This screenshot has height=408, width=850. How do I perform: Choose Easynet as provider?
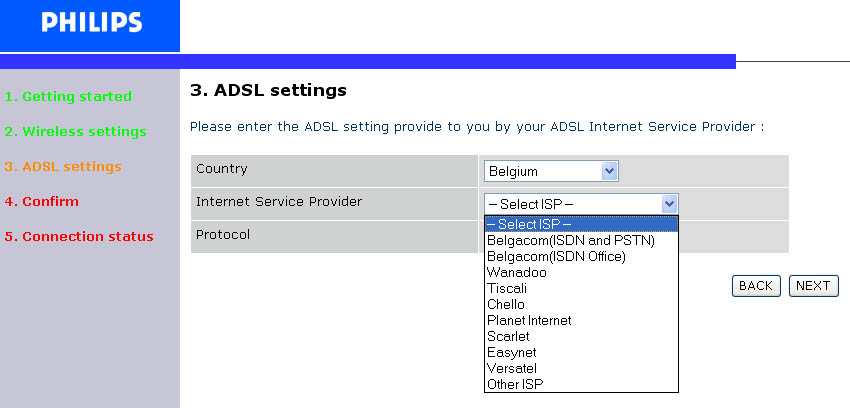tap(510, 352)
